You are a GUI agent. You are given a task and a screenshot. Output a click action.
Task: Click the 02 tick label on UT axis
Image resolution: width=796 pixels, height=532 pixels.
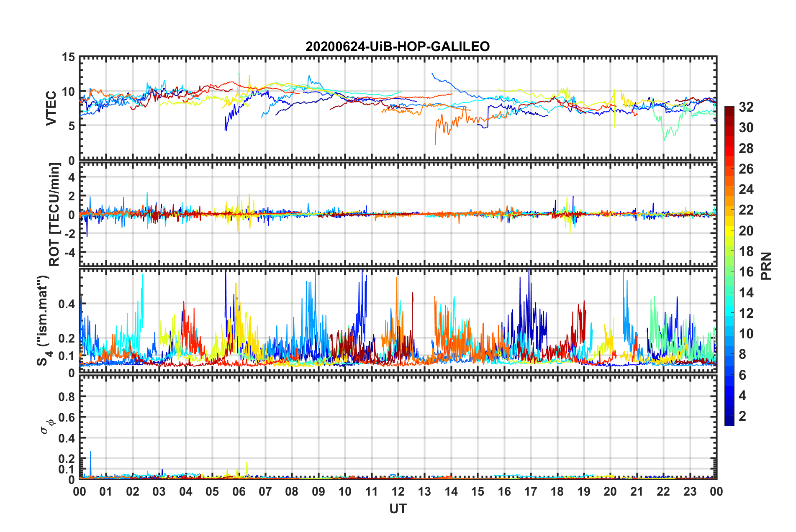133,491
